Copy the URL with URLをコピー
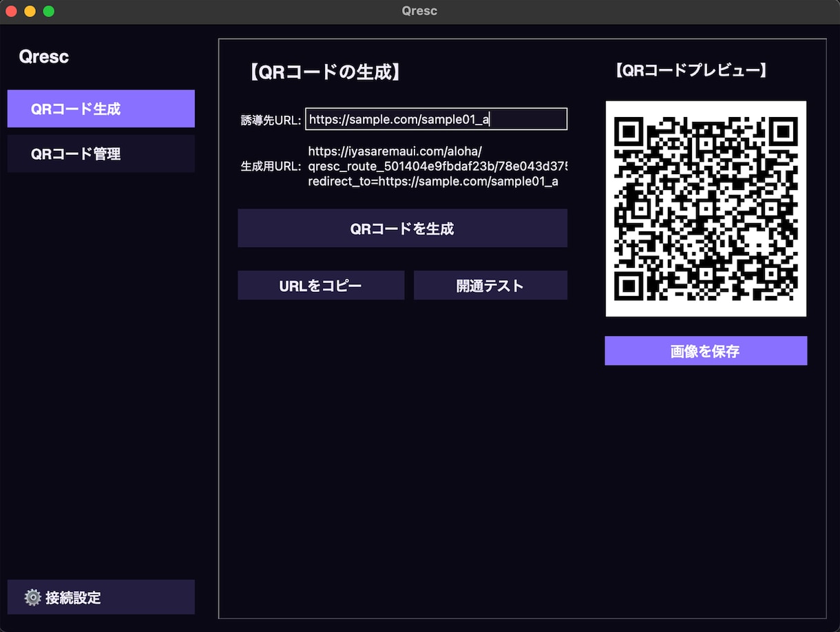 coord(321,286)
